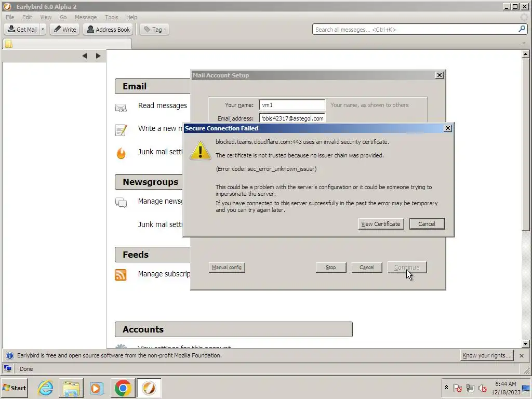532x399 pixels.
Task: Open the Tools menu
Action: pyautogui.click(x=111, y=17)
